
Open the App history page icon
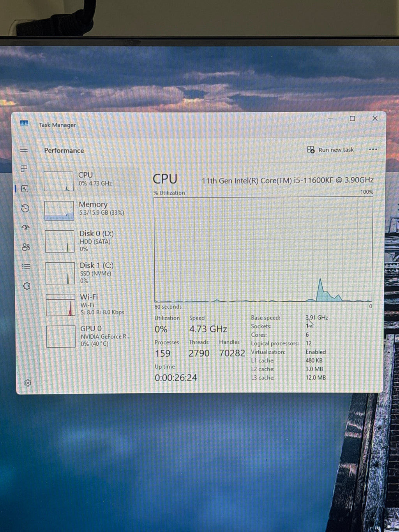pyautogui.click(x=25, y=208)
